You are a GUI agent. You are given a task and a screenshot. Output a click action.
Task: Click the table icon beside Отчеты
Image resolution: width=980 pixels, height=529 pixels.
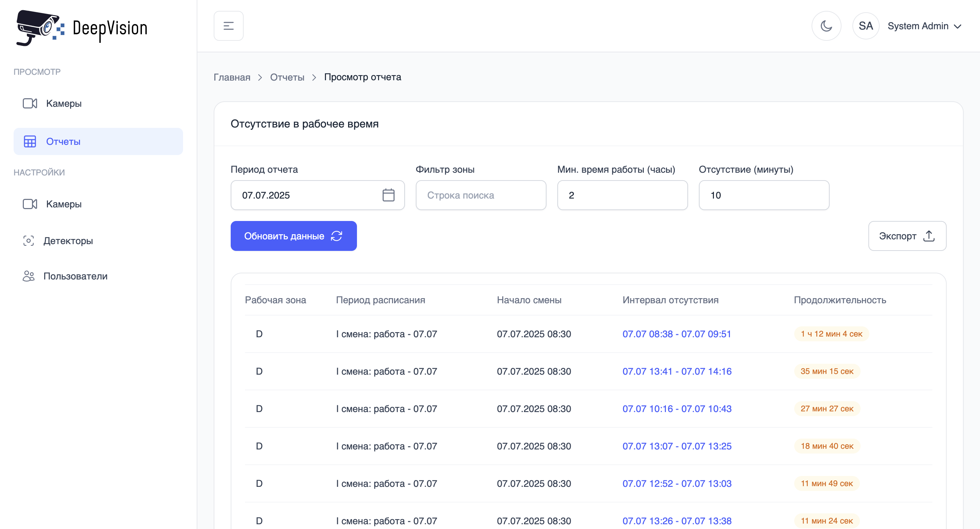[30, 141]
